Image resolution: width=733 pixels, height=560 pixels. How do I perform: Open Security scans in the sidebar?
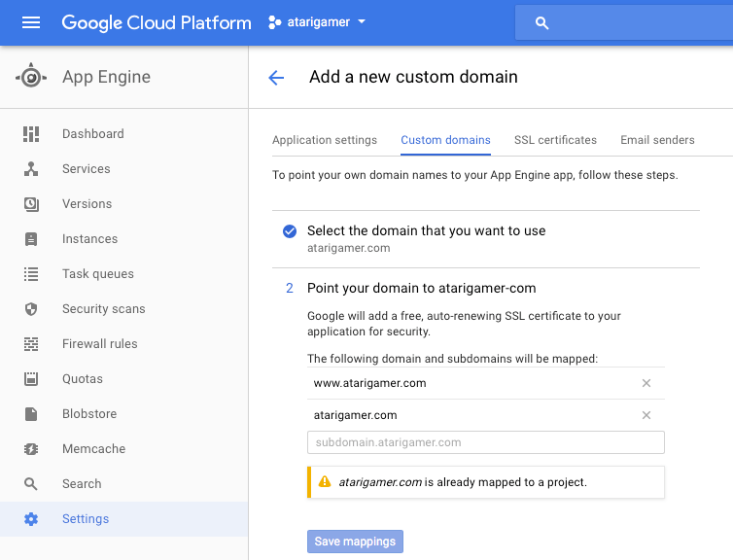coord(123,309)
